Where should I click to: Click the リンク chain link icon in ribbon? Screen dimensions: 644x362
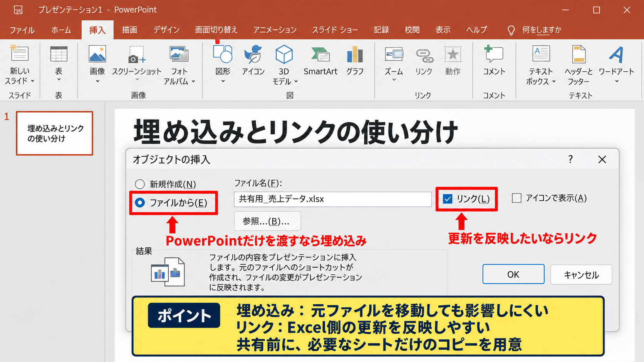tap(424, 55)
